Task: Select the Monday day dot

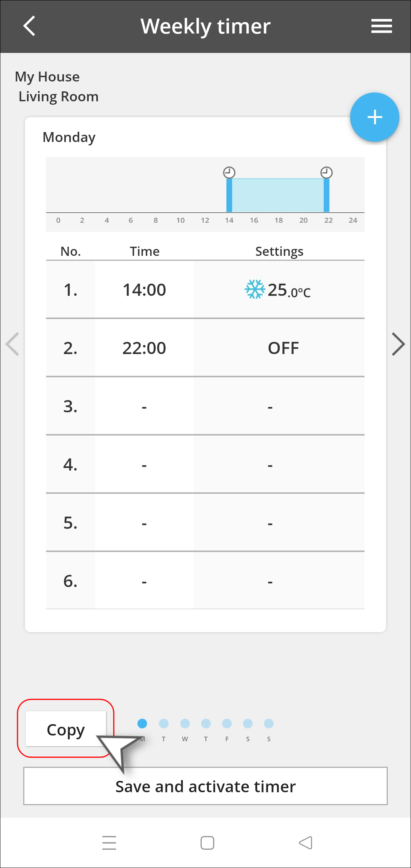Action: (142, 723)
